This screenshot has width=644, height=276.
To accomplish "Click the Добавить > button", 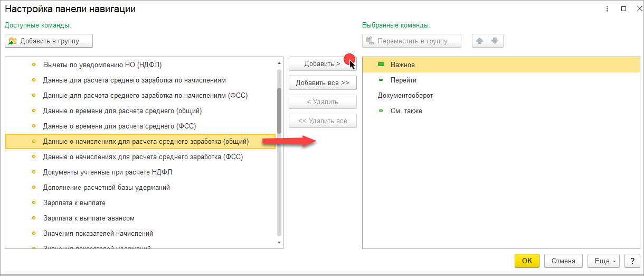I will click(x=323, y=64).
